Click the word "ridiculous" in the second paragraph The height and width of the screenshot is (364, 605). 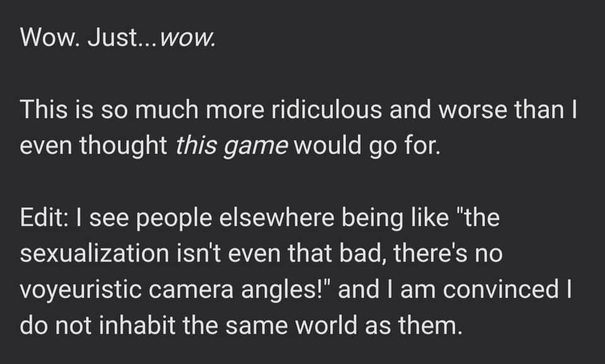(322, 110)
